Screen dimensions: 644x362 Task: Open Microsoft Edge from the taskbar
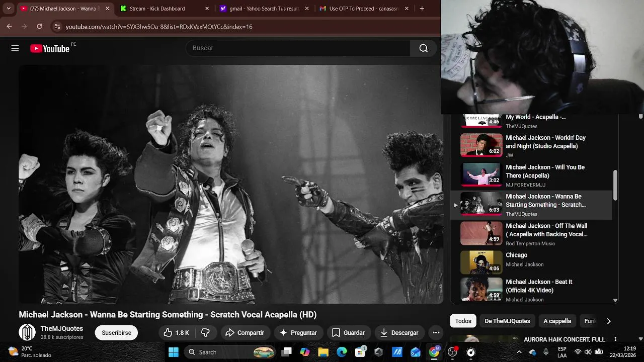click(342, 352)
